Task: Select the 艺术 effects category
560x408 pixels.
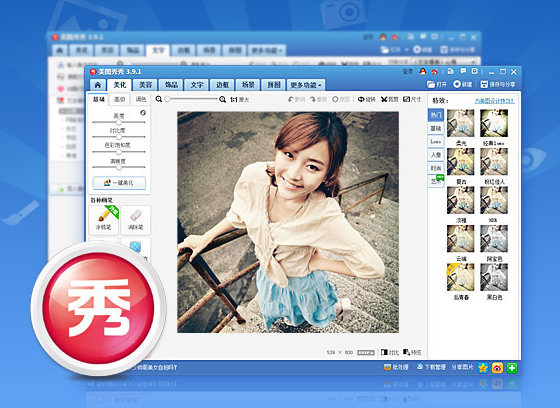Action: [x=436, y=181]
